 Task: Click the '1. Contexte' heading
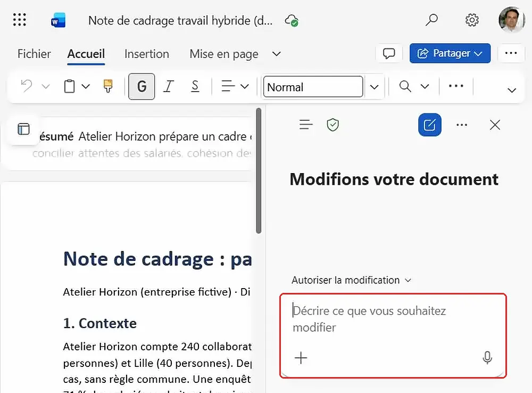[100, 323]
